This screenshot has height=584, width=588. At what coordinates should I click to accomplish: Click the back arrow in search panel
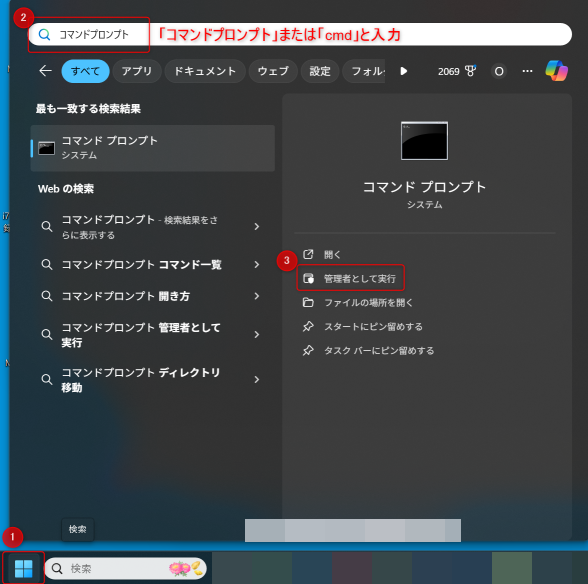(45, 71)
